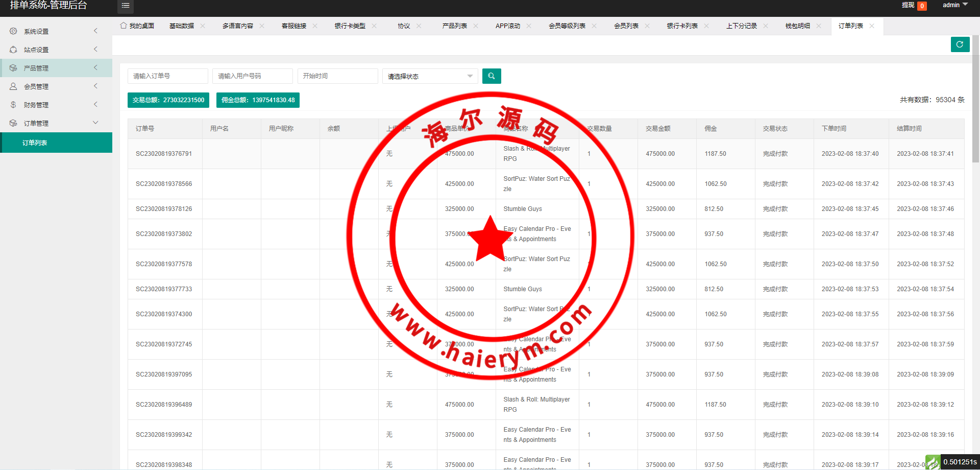The image size is (980, 470).
Task: Click the 提现 notification link
Action: pos(908,5)
